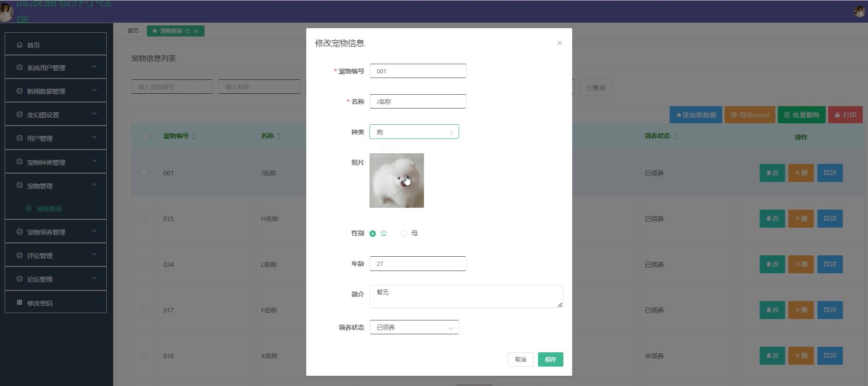
Task: Refresh the 宠物查询 tab via reload icon
Action: pyautogui.click(x=187, y=31)
